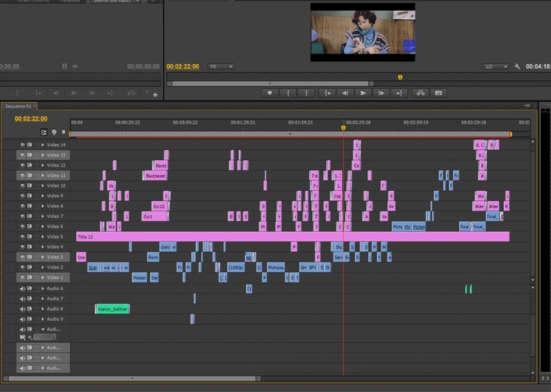Click the timeline playhead marker
This screenshot has height=392, width=551.
pos(343,128)
